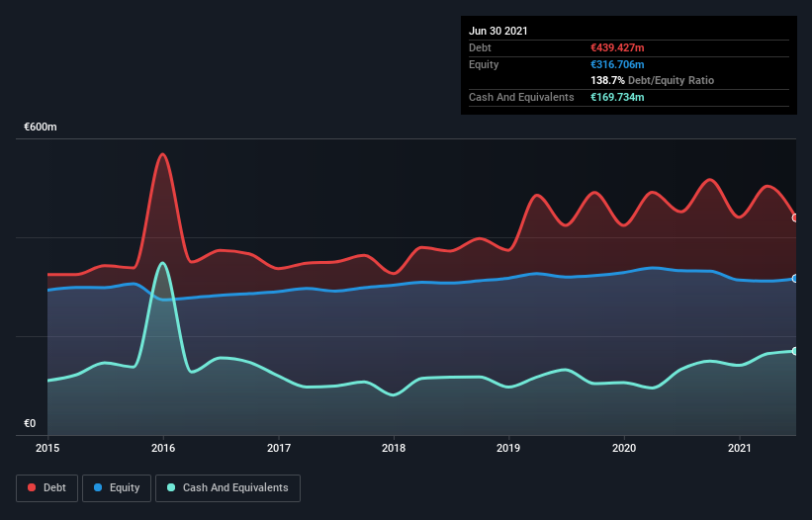This screenshot has height=520, width=812.
Task: Select the blue Equity endpoint marker
Action: (x=795, y=279)
